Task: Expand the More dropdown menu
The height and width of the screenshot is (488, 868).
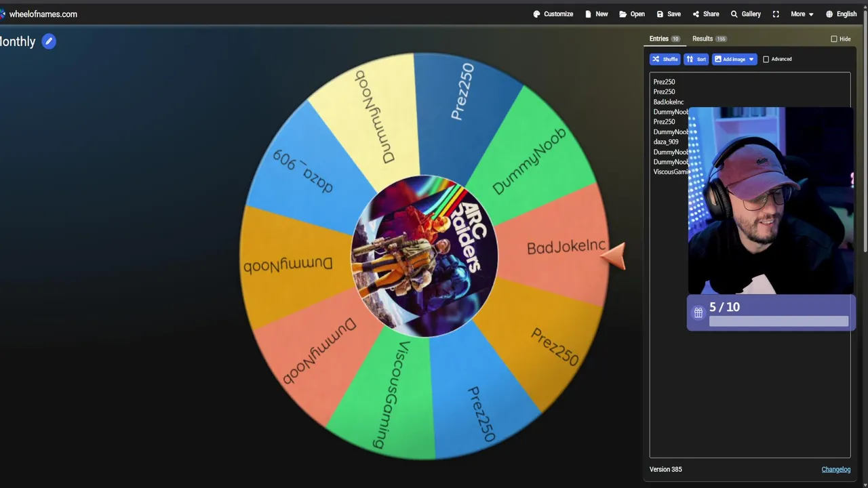Action: 802,14
